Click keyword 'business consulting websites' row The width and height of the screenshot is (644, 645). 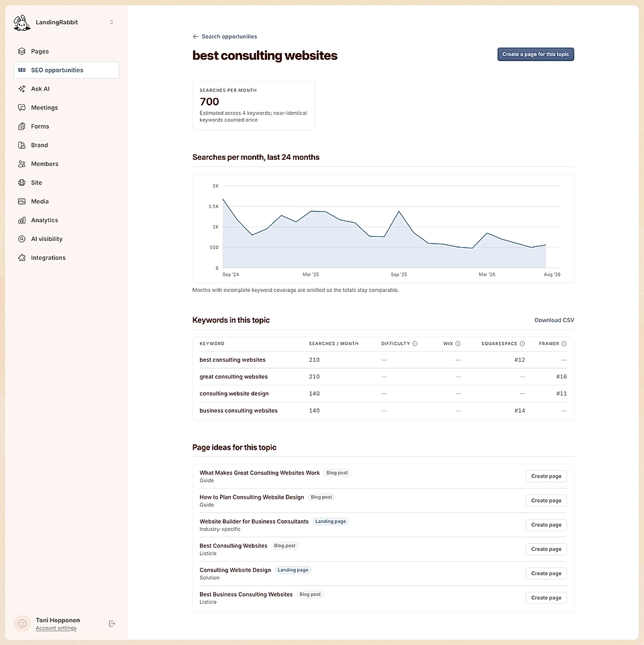[x=383, y=411]
